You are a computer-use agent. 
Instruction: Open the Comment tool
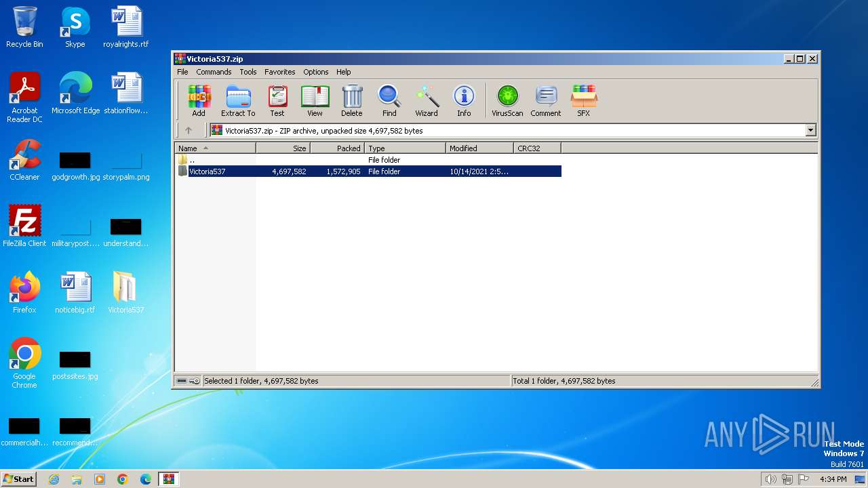point(546,101)
